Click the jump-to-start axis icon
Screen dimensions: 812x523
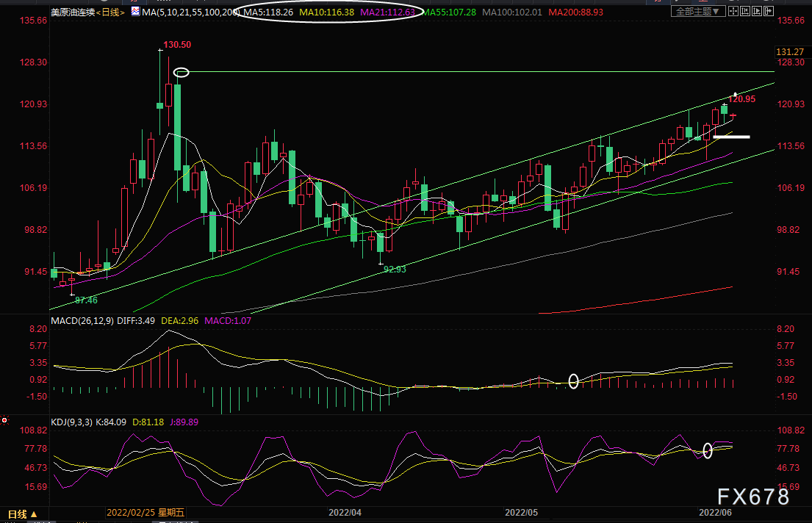(x=745, y=12)
